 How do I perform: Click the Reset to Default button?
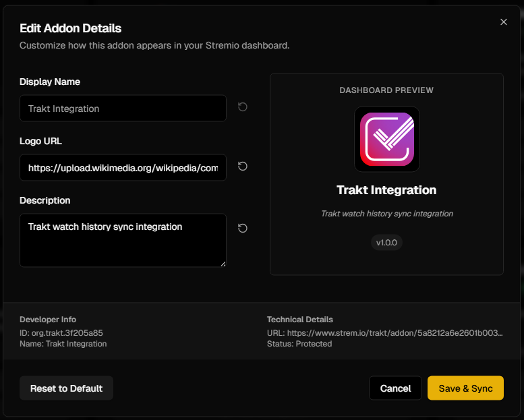click(67, 388)
